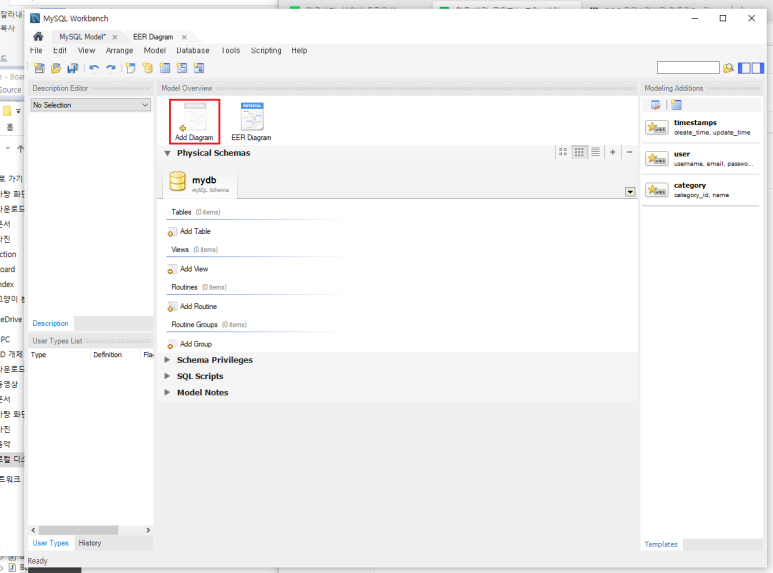Viewport: 773px width, 573px height.
Task: Go to the Home tab icon
Action: [38, 36]
